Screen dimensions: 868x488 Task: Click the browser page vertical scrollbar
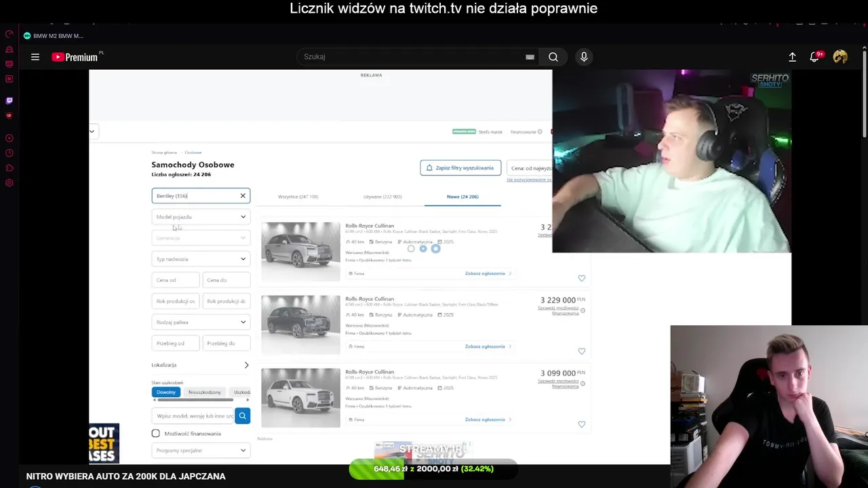(865, 95)
